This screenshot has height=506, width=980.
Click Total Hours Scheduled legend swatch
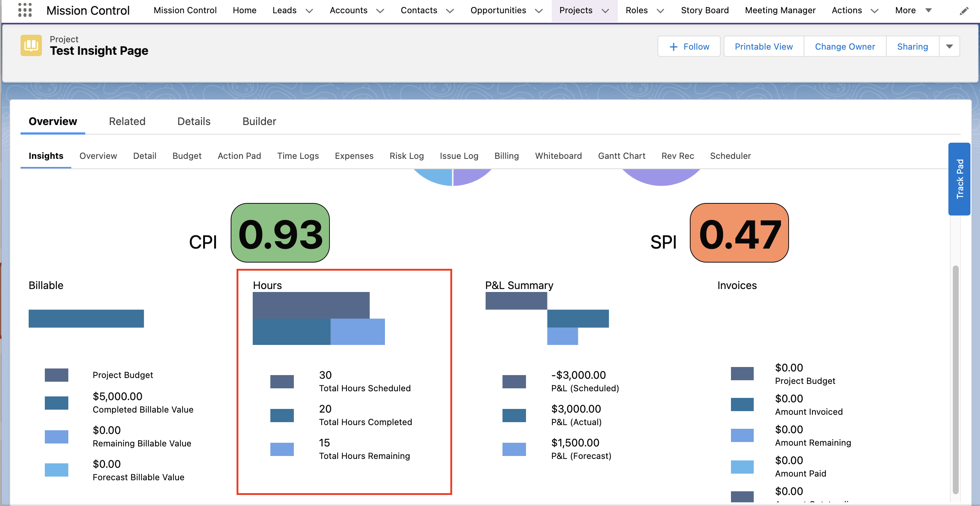click(282, 381)
